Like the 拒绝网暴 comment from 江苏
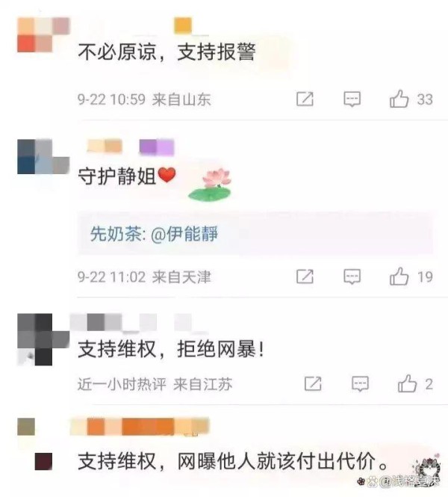448x497 pixels. tap(407, 384)
